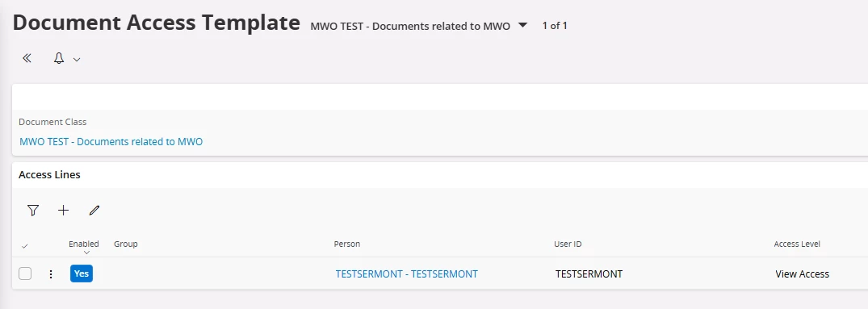
Task: Add a new access line with plus icon
Action: (64, 210)
